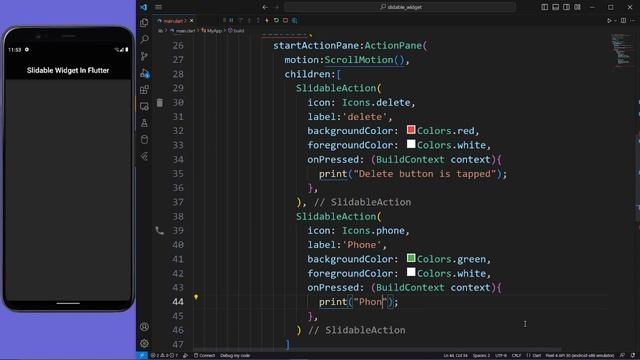Screen dimensions: 640x360
Task: Open the Testing flask view
Action: [x=144, y=123]
